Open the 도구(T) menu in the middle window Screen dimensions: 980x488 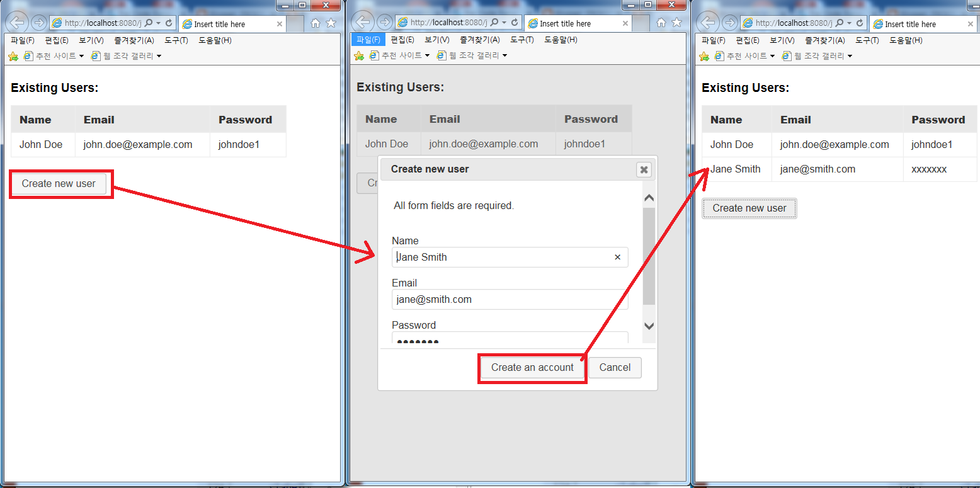pyautogui.click(x=521, y=40)
